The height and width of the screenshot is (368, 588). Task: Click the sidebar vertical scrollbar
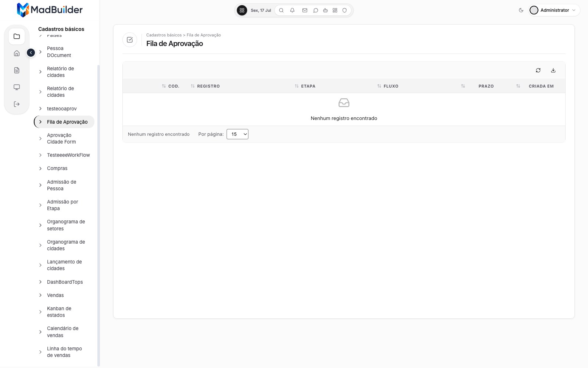(x=98, y=215)
